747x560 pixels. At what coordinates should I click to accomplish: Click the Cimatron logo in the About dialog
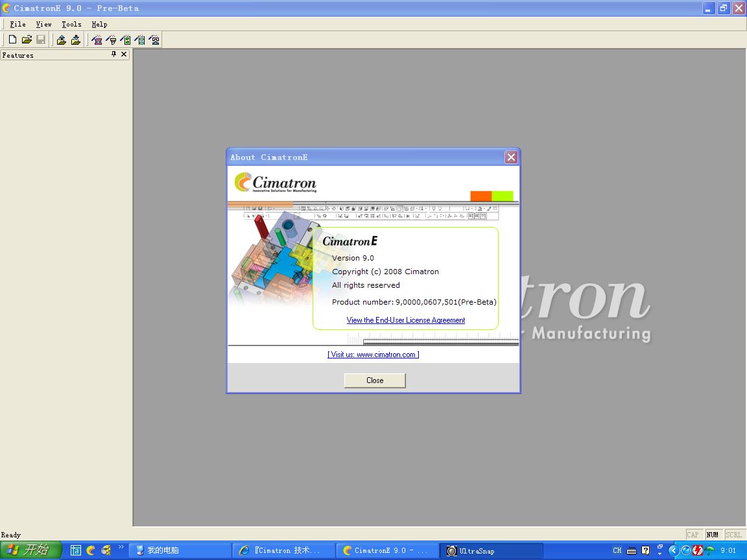pos(276,183)
